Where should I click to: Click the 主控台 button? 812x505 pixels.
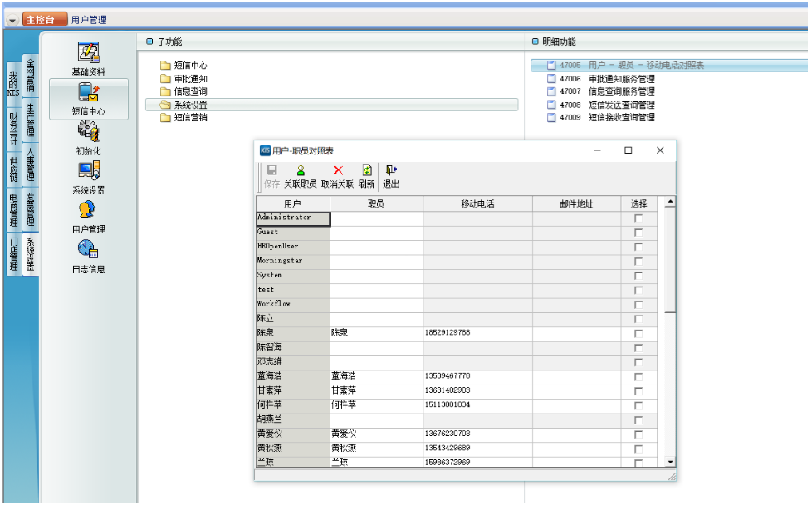[44, 19]
